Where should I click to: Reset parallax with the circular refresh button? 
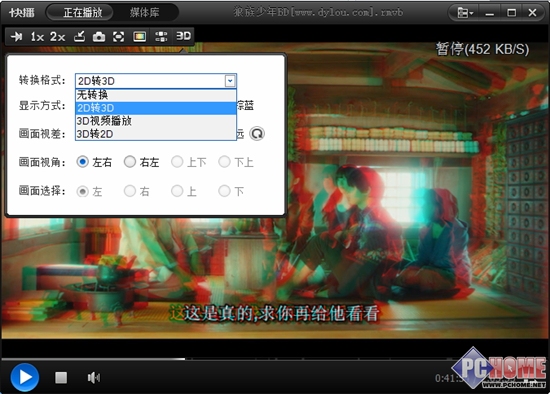(x=257, y=134)
